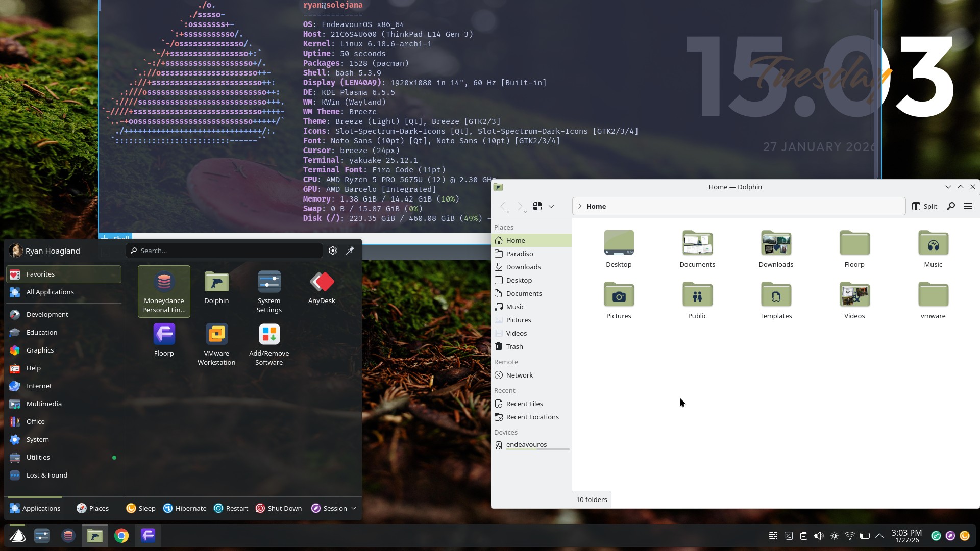Switch to the Places tab in launcher
The image size is (980, 551).
93,508
